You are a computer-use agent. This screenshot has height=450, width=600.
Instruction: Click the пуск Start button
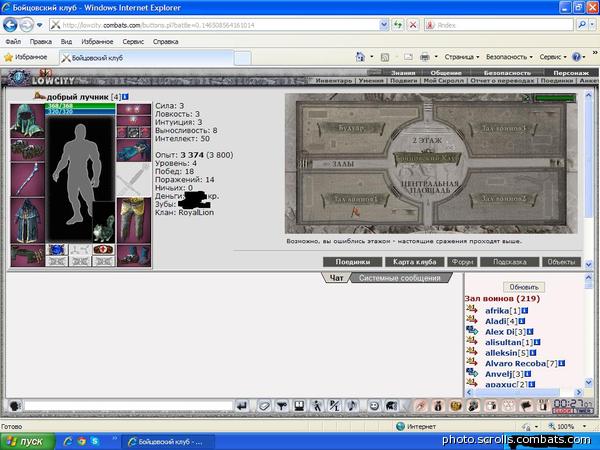[x=28, y=441]
